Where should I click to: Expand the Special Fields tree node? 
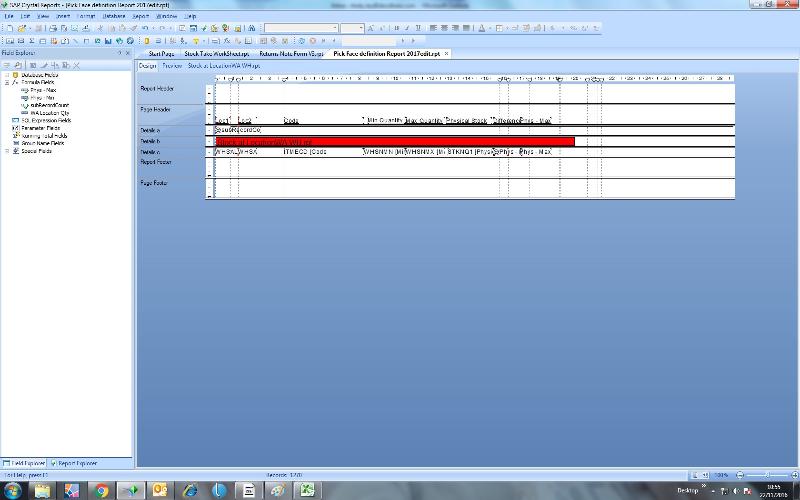click(6, 150)
